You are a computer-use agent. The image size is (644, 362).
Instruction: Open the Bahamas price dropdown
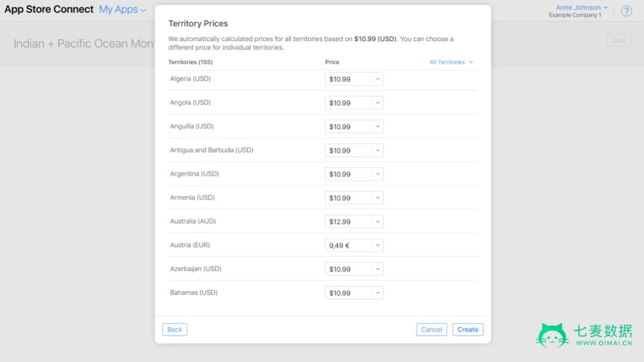[x=354, y=293]
